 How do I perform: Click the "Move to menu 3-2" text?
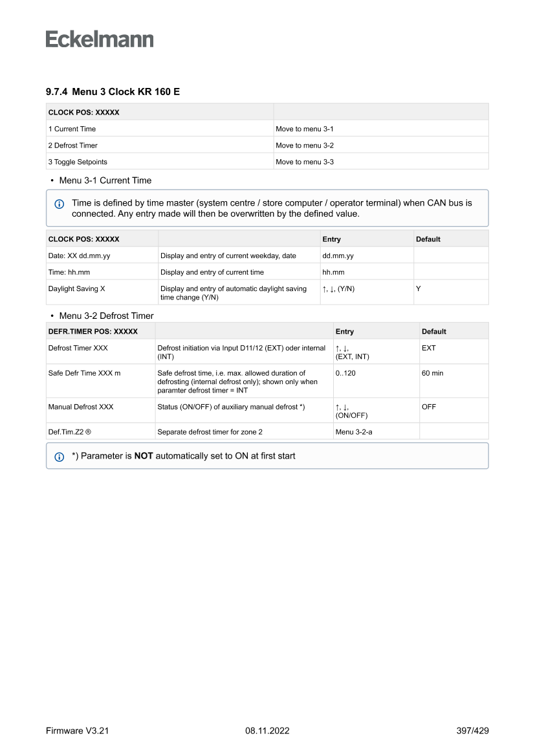[304, 146]
